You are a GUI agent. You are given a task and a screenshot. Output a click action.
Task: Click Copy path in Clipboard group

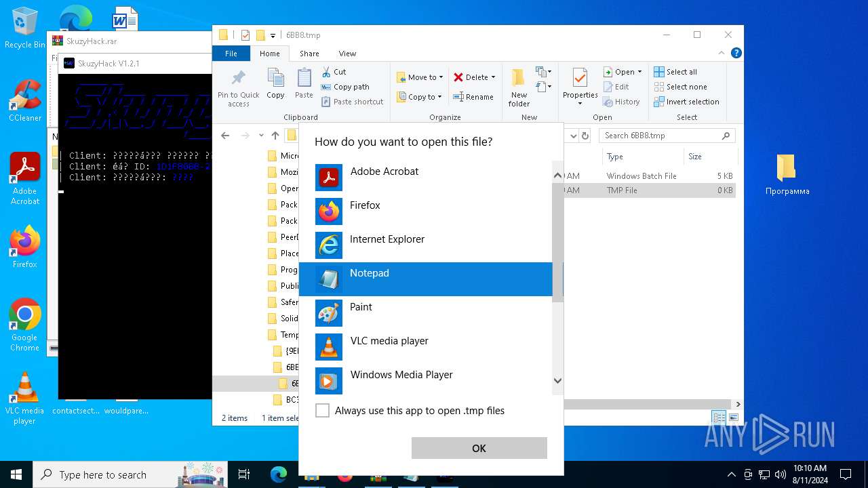[x=345, y=87]
